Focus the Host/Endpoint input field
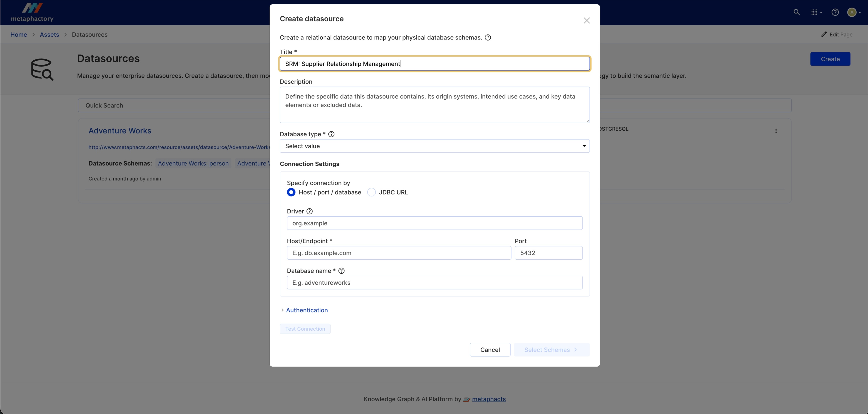 (x=399, y=253)
